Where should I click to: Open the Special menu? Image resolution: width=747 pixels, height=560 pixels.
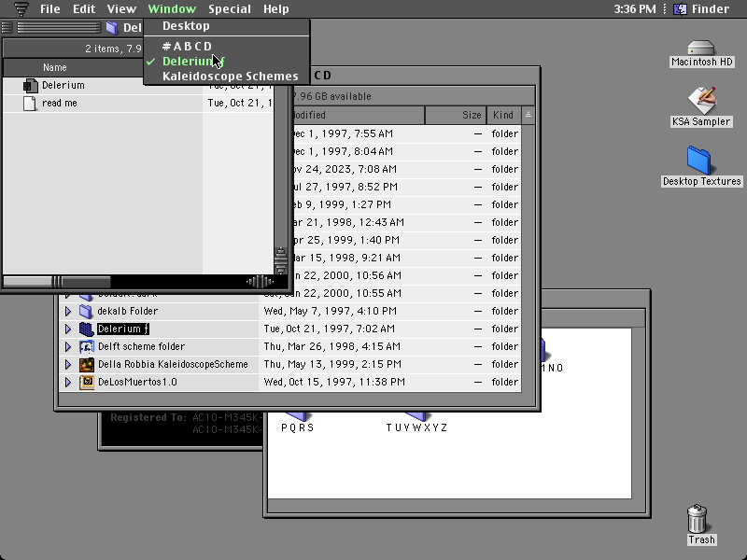pos(229,8)
